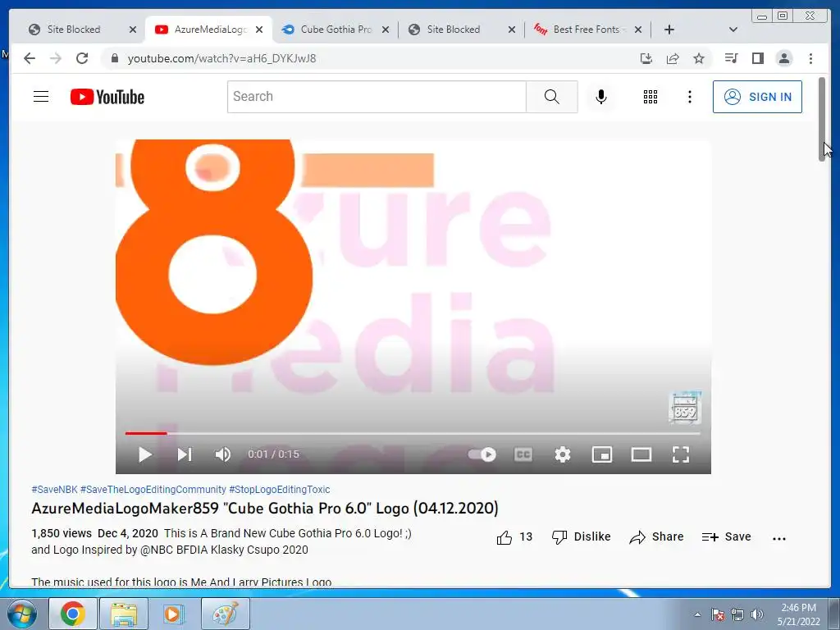Expand the tab search dropdown arrow
840x630 pixels.
(733, 30)
